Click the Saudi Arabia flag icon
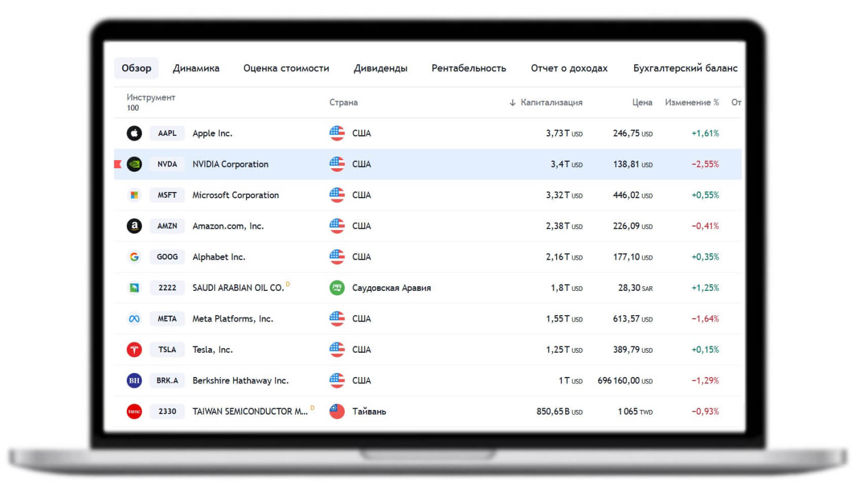This screenshot has height=488, width=868. click(337, 288)
